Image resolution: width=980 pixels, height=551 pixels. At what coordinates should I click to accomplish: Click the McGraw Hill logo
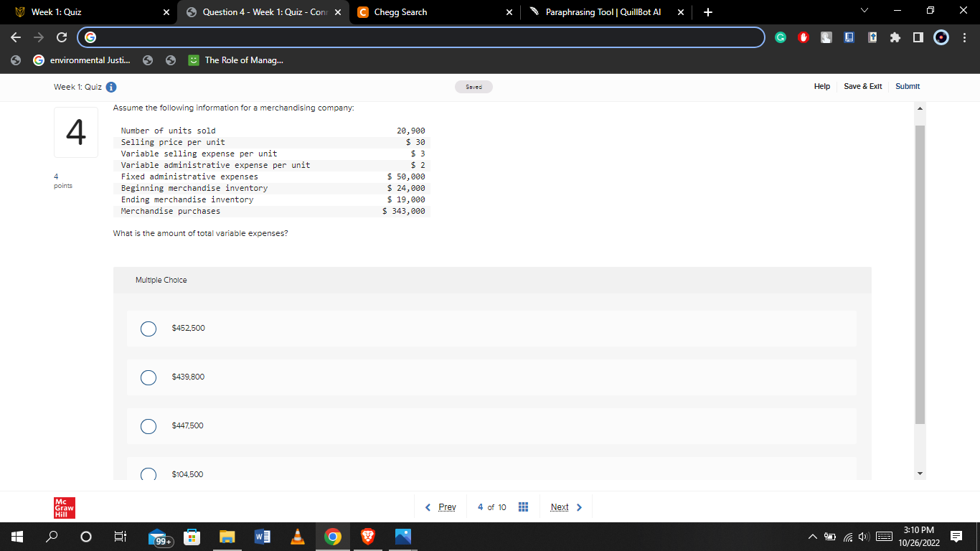pyautogui.click(x=65, y=507)
